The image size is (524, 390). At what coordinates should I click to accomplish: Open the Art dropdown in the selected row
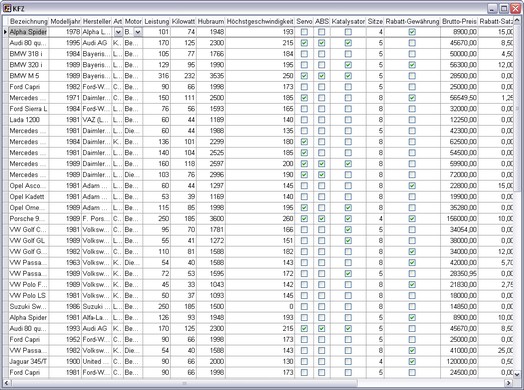118,32
